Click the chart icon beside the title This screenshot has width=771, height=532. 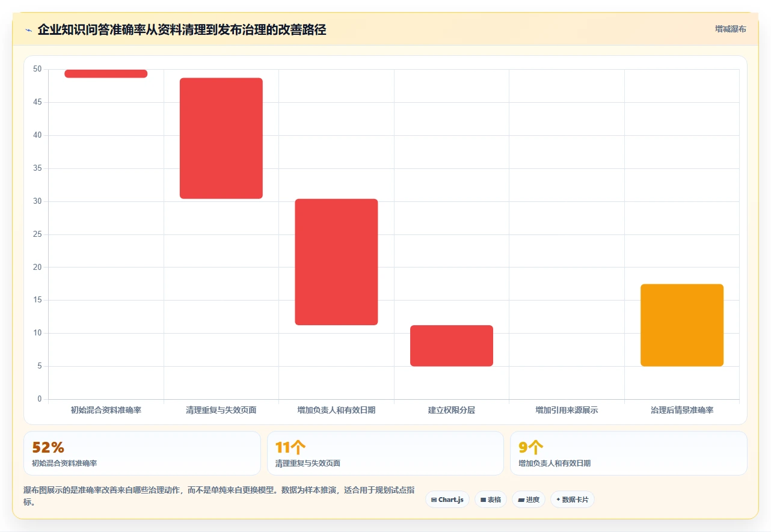tap(28, 29)
